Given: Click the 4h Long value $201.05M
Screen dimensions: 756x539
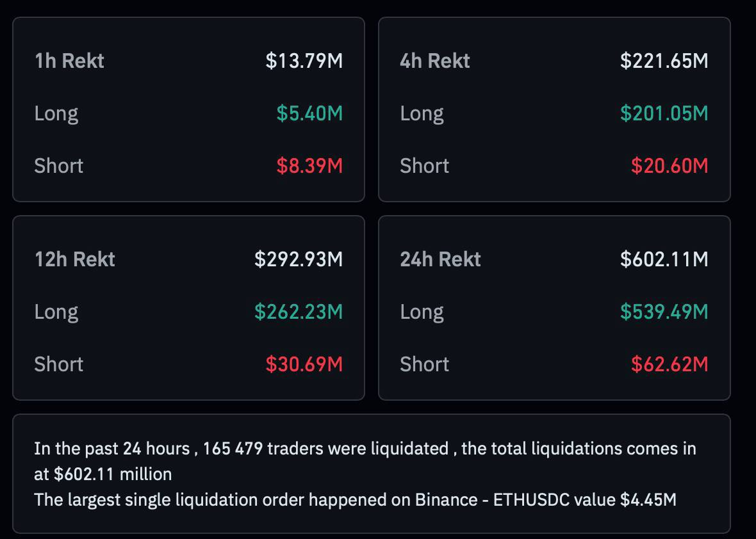Looking at the screenshot, I should [x=664, y=113].
